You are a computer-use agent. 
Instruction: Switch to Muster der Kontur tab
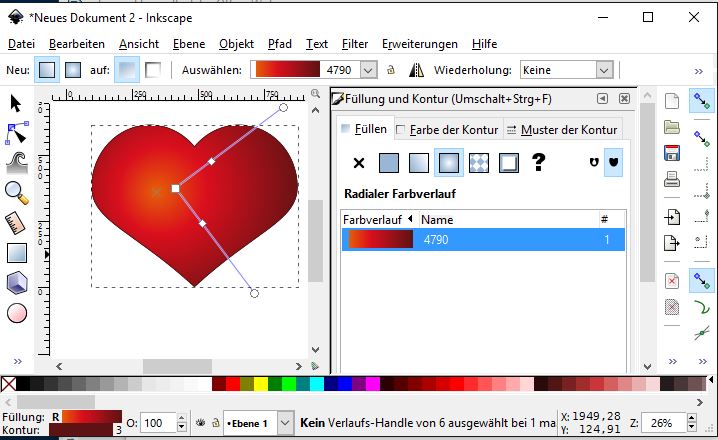[x=563, y=130]
